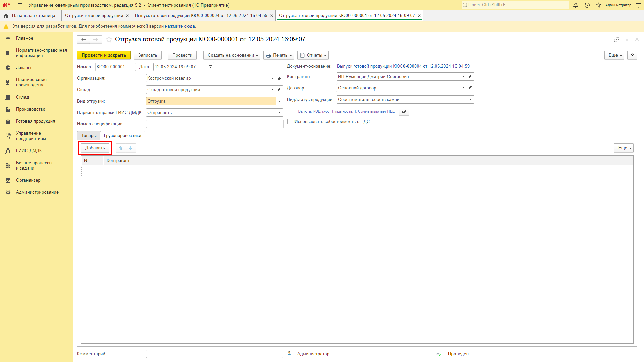The width and height of the screenshot is (644, 362).
Task: Open Готовая продукция sidebar section
Action: click(x=36, y=121)
